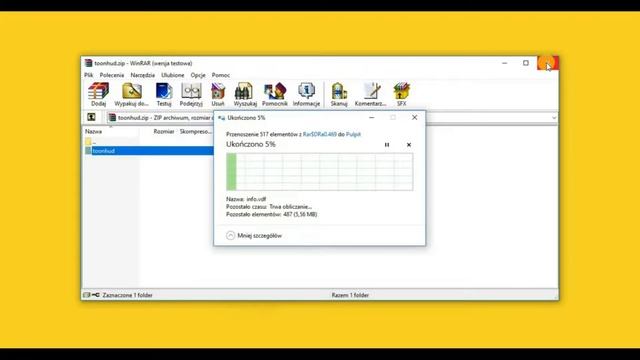The image size is (640, 360).
Task: Open the Narzędzia menu
Action: pyautogui.click(x=142, y=75)
